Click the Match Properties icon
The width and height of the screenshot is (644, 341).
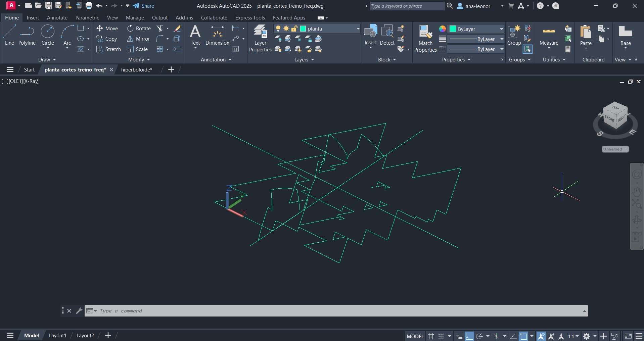(425, 39)
